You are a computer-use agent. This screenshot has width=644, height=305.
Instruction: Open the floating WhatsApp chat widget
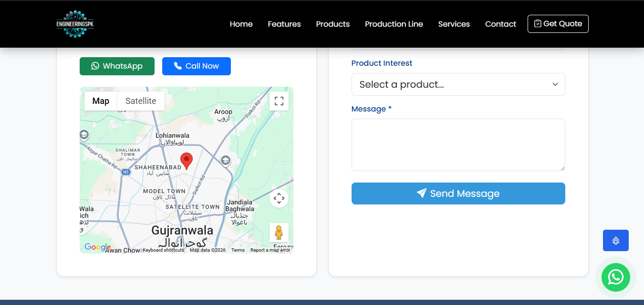tap(615, 277)
